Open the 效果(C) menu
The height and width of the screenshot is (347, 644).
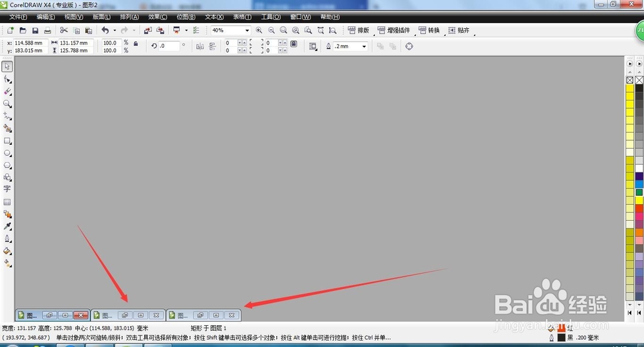point(158,17)
